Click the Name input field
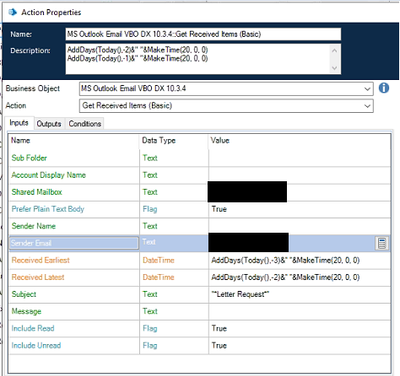 coord(203,34)
